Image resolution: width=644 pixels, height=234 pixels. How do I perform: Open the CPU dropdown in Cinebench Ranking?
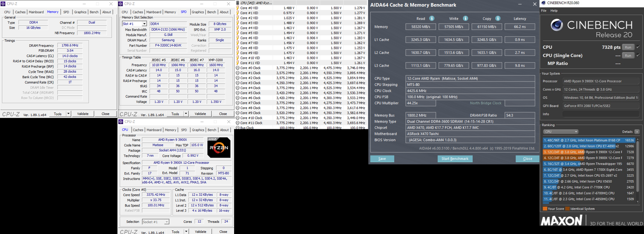click(561, 132)
